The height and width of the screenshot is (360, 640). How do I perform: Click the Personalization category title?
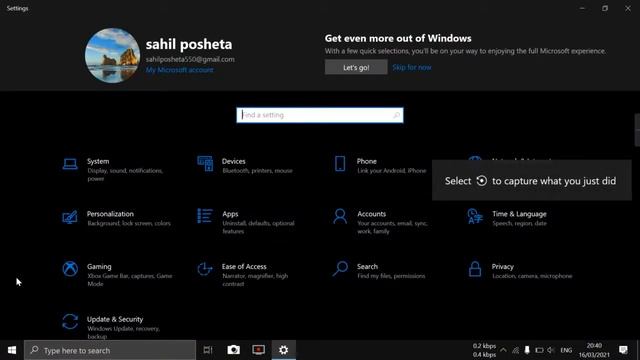(x=110, y=214)
